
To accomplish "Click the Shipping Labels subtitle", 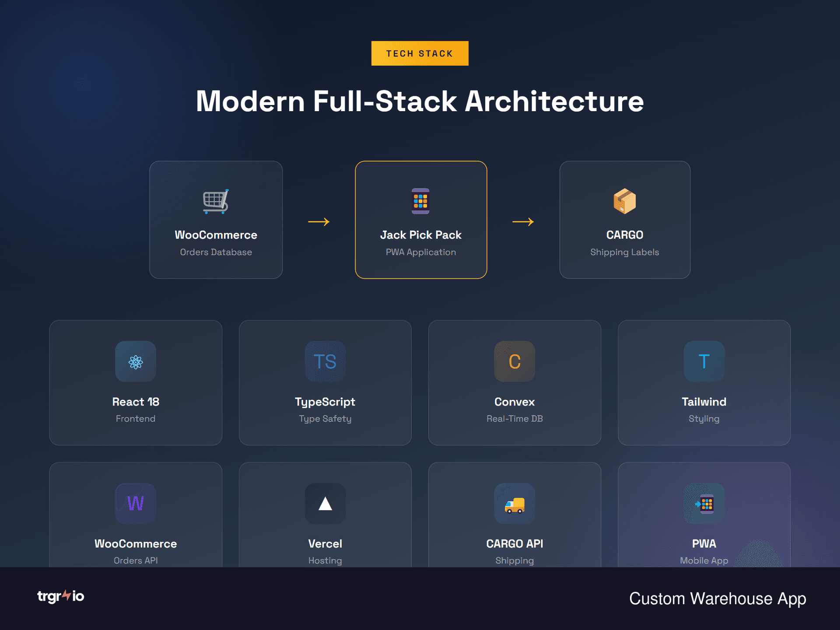I will coord(624,252).
